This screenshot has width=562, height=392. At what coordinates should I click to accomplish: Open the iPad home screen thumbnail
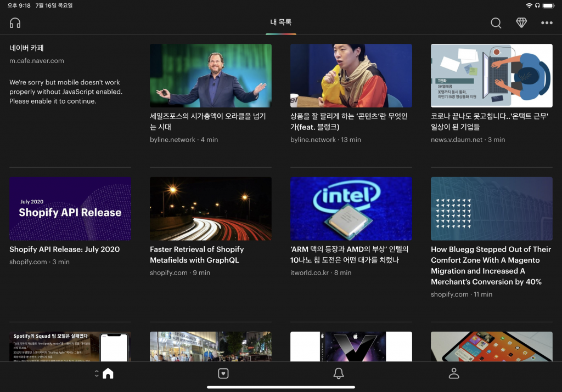point(492,346)
